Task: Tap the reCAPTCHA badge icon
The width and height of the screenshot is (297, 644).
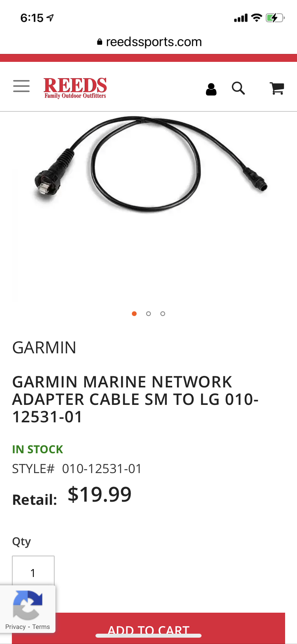Action: pos(27,605)
